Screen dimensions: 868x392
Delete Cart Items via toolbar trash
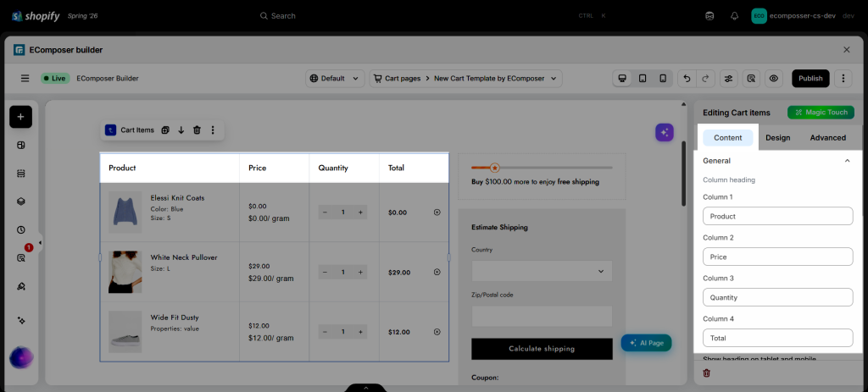click(197, 130)
